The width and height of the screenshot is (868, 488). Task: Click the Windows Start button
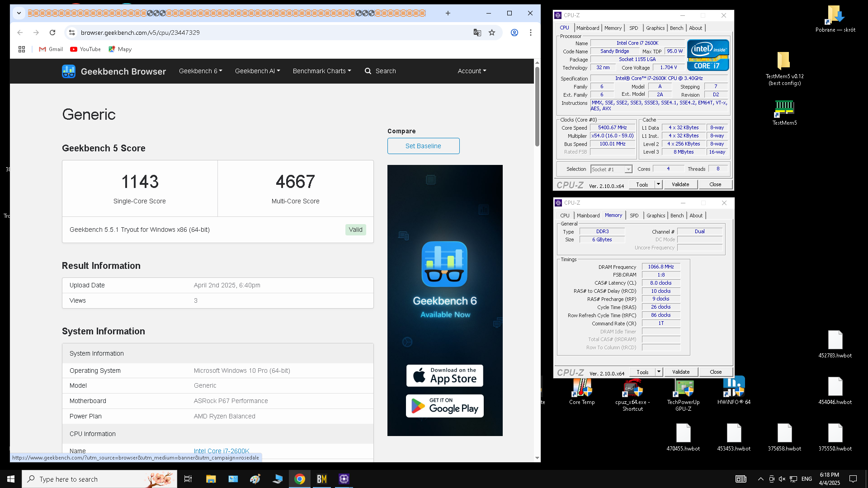tap(11, 479)
